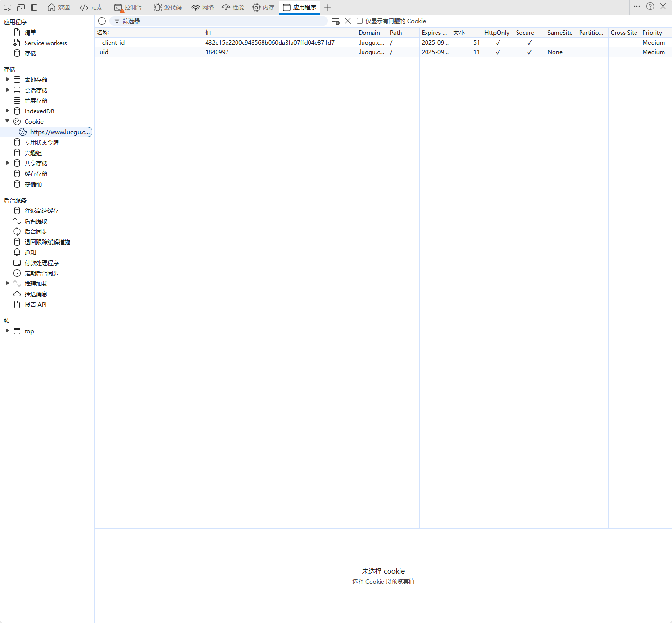Expand the top frame node
The width and height of the screenshot is (672, 623).
pos(8,331)
